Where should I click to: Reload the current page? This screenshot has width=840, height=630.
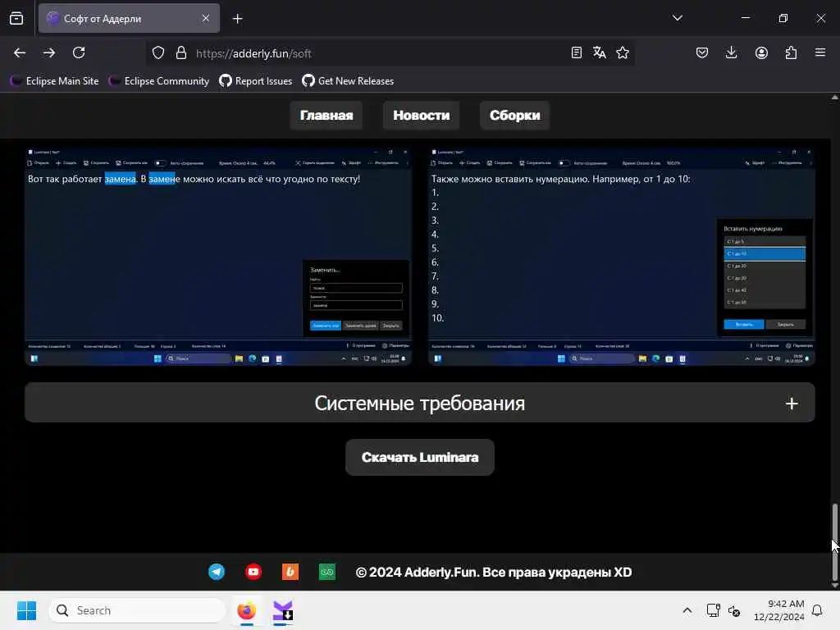(79, 52)
